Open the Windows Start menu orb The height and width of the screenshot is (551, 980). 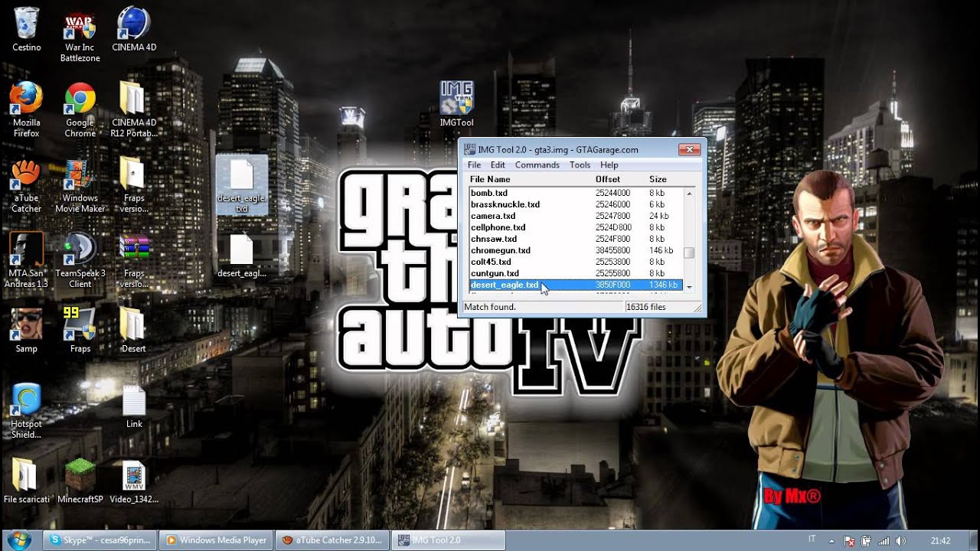18,540
